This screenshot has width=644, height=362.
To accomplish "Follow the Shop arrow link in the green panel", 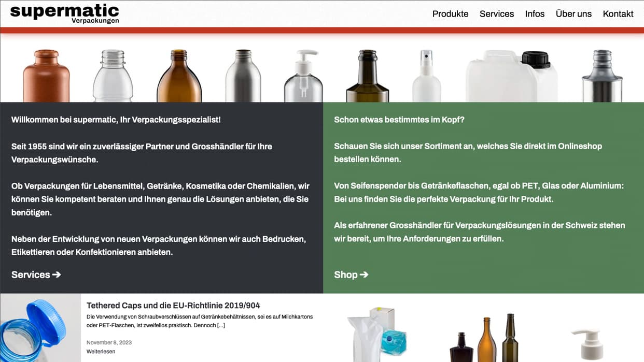I will (351, 274).
